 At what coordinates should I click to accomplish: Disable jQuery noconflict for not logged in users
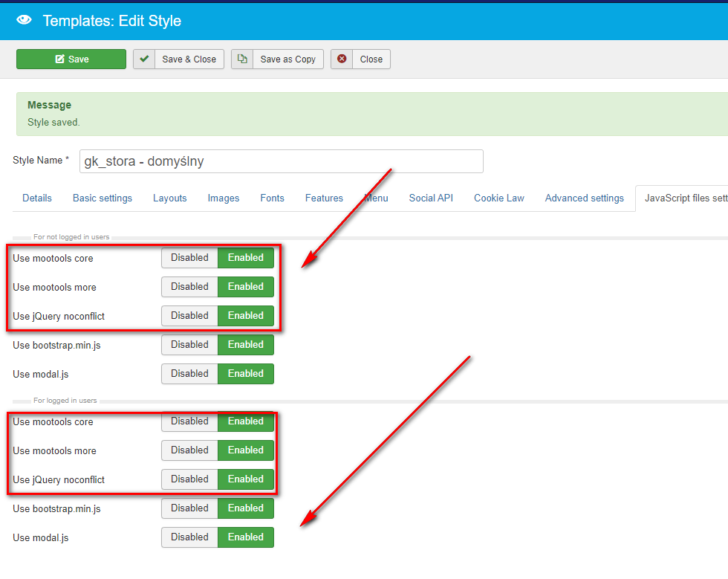point(189,316)
